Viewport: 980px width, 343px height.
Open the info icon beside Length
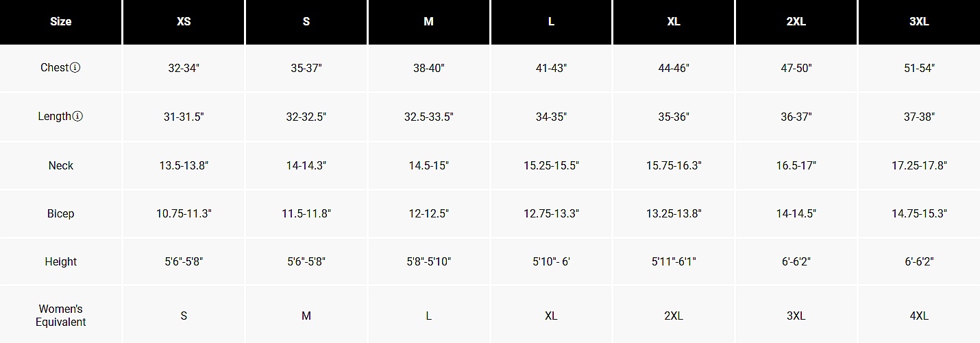point(77,117)
